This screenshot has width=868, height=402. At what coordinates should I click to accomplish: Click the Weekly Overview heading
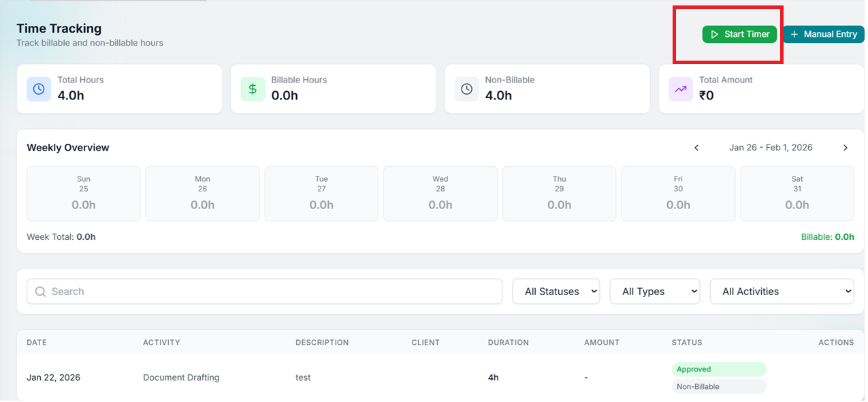(68, 148)
